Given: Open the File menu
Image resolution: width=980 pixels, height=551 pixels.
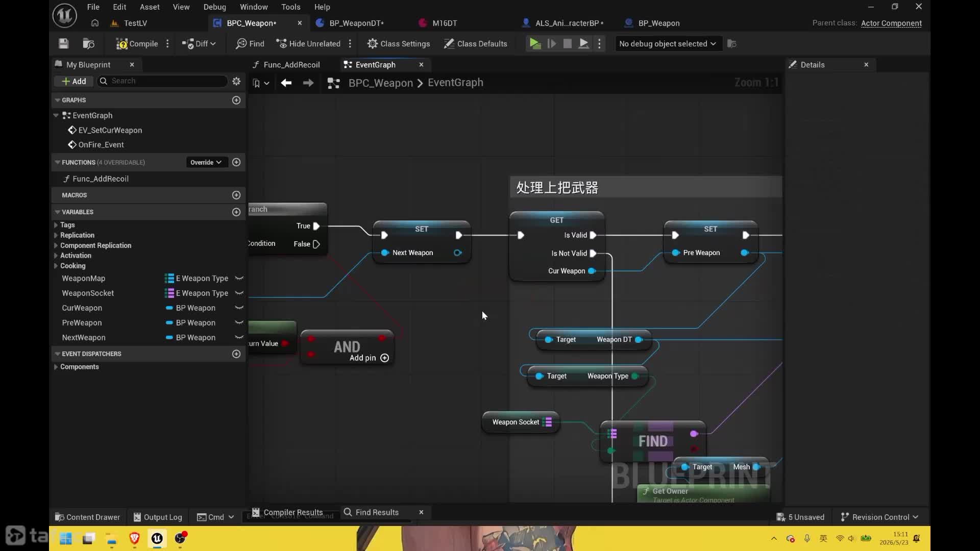Looking at the screenshot, I should 93,7.
